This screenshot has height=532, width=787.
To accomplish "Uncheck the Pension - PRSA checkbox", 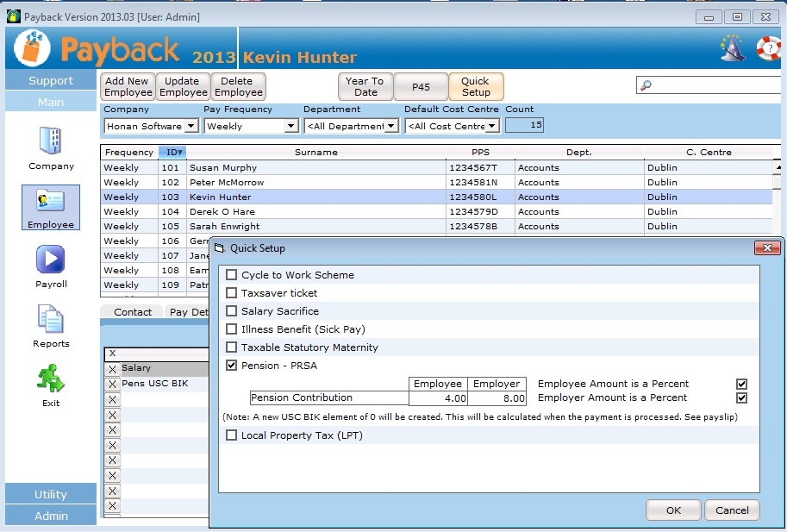I will pyautogui.click(x=231, y=366).
